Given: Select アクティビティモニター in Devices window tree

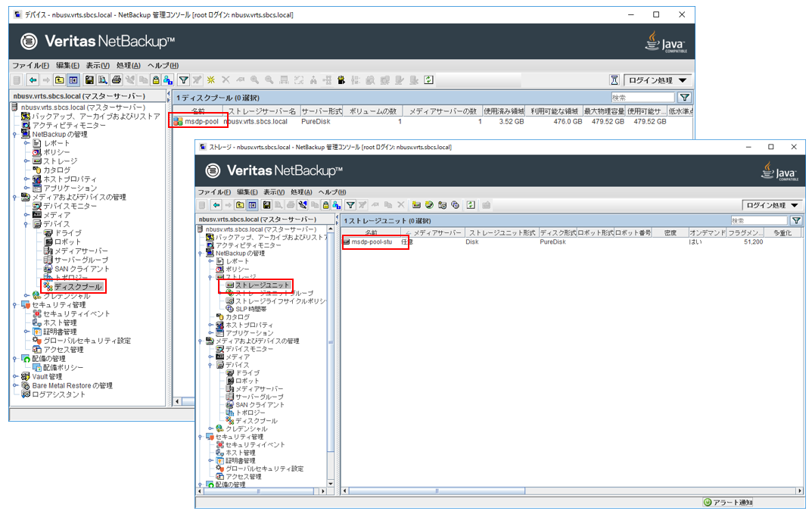Looking at the screenshot, I should [x=69, y=126].
